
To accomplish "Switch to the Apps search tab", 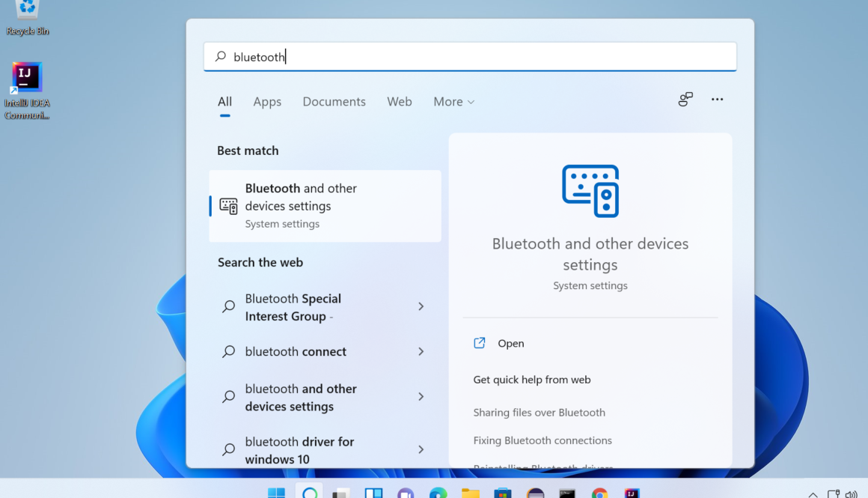I will [267, 102].
